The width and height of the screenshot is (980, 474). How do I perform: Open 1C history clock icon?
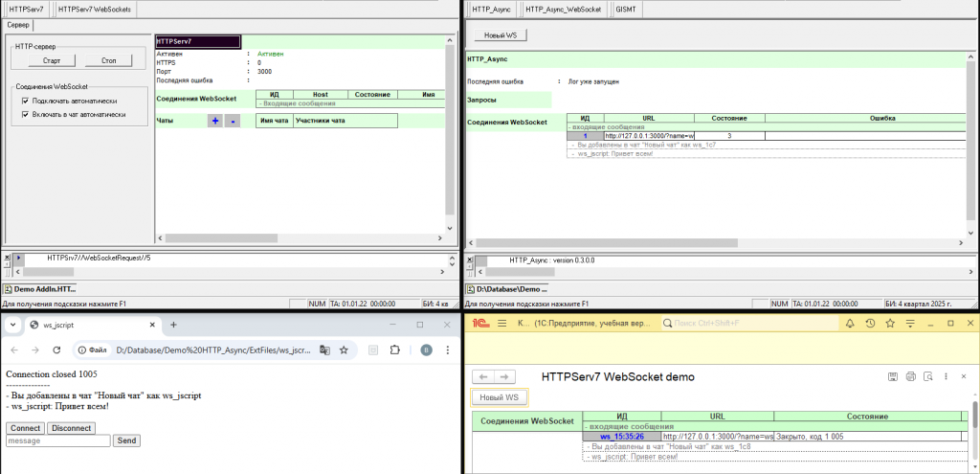pyautogui.click(x=870, y=324)
